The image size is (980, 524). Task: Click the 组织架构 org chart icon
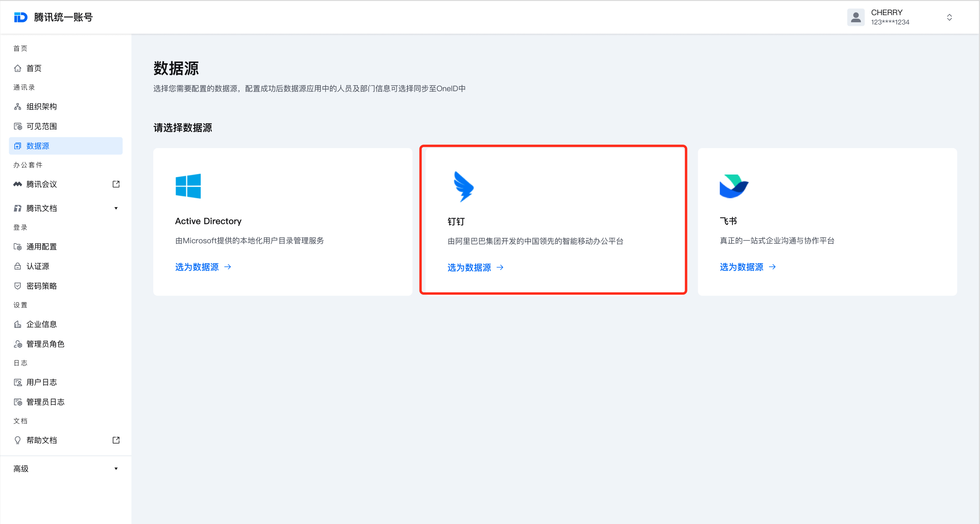pyautogui.click(x=18, y=106)
